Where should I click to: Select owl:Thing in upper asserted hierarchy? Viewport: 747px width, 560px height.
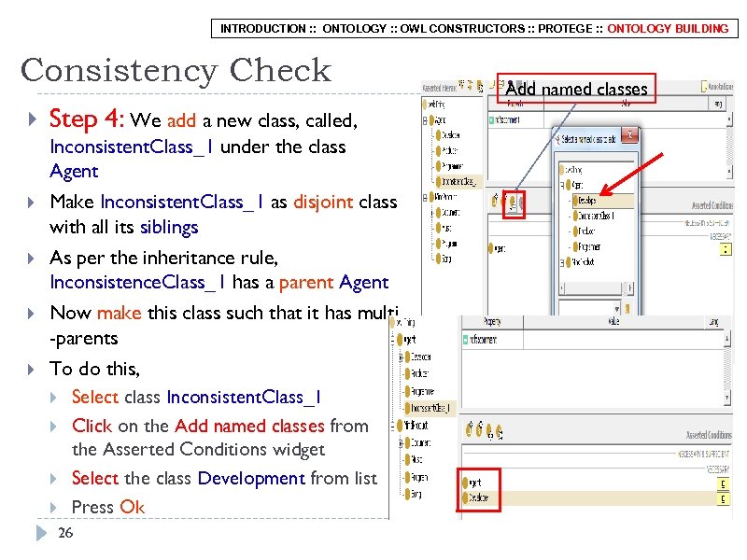[x=434, y=104]
